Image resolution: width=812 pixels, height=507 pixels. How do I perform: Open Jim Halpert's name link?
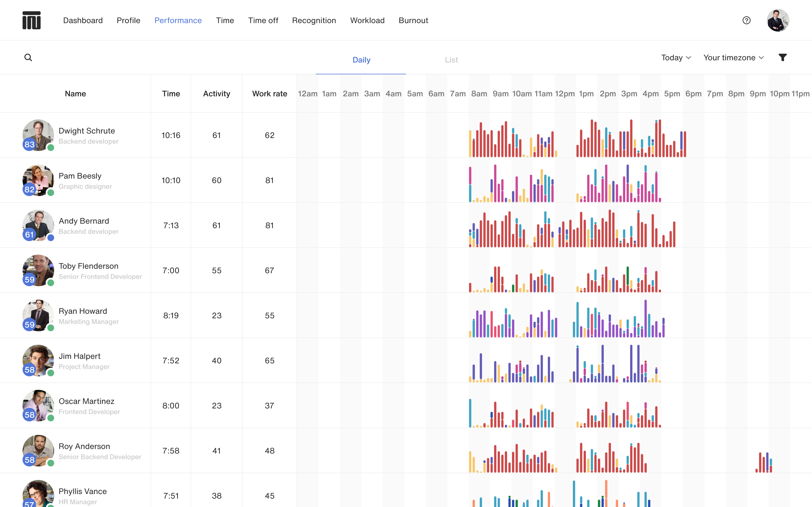coord(80,356)
